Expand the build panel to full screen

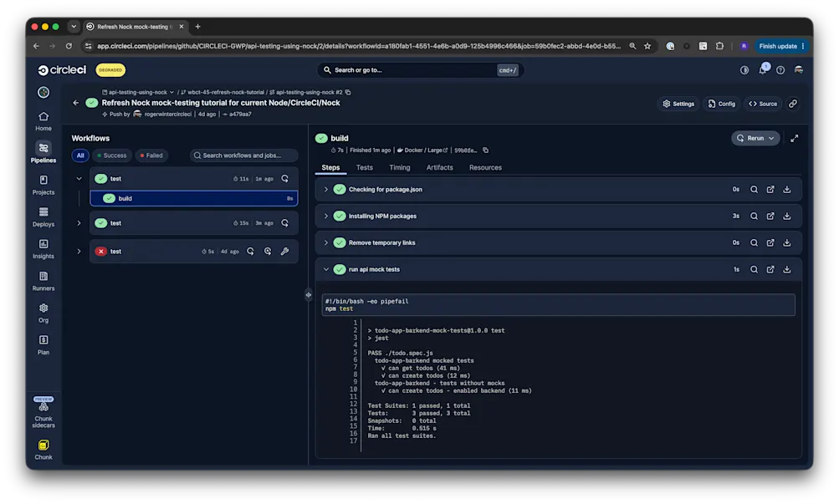795,139
